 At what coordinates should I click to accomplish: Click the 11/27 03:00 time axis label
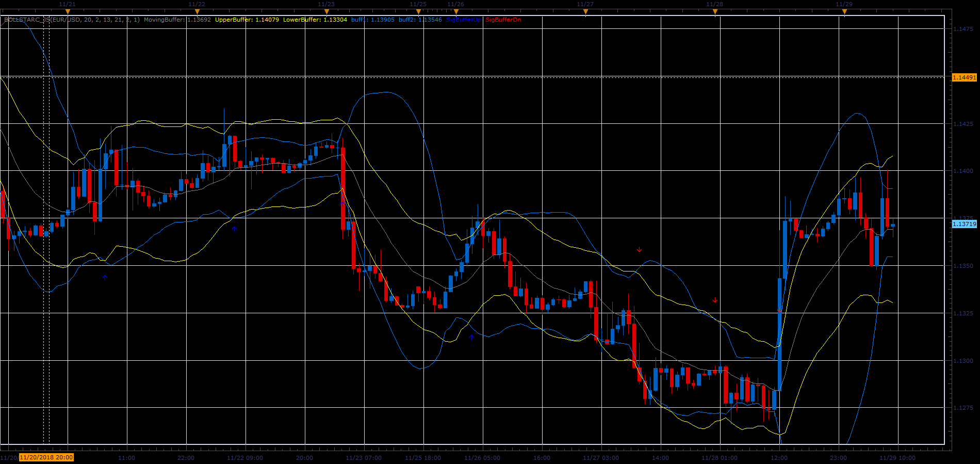click(x=601, y=458)
